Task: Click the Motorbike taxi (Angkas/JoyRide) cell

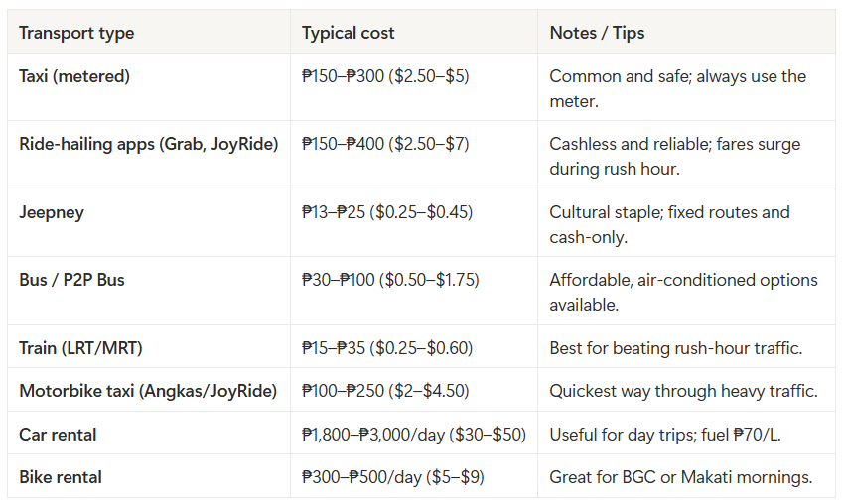Action: 148,391
